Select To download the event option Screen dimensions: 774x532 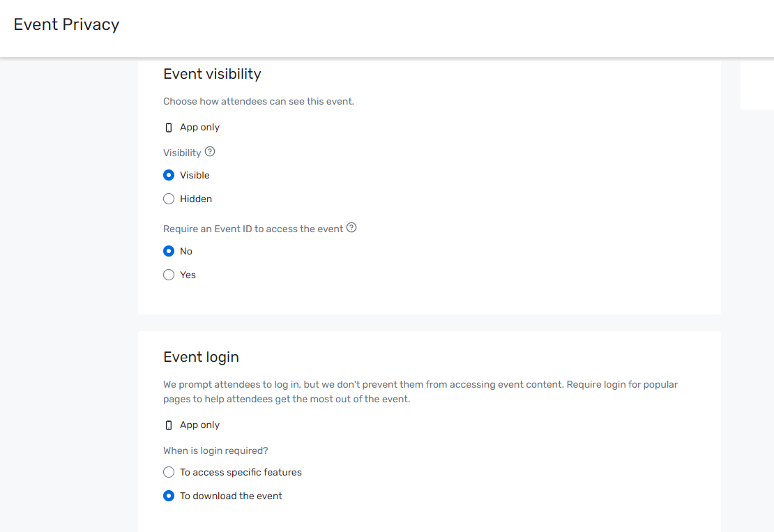169,496
